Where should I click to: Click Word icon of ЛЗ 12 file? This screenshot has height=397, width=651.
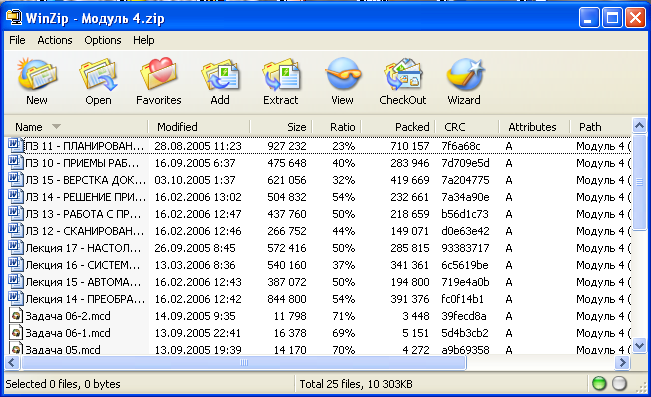(15, 230)
